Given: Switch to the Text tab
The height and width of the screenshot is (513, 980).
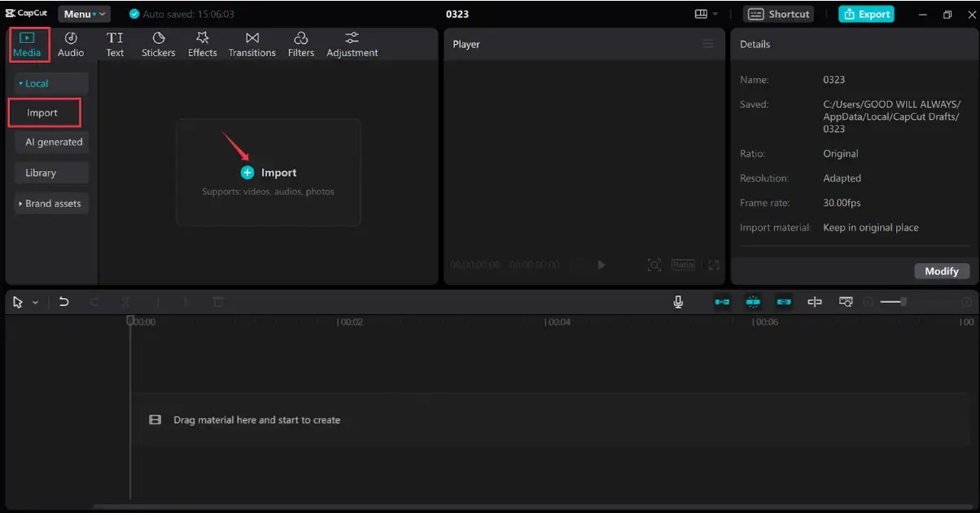Looking at the screenshot, I should click(115, 45).
